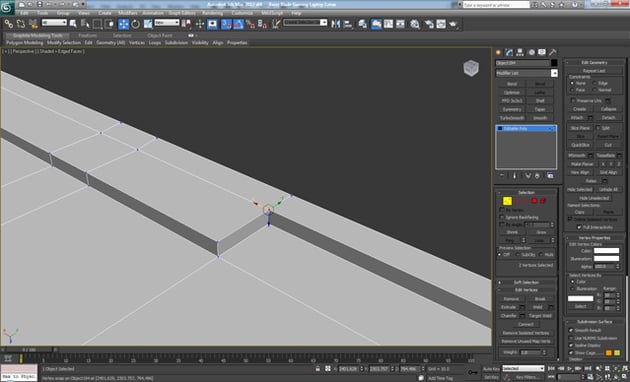Open the key mode Selected dropdown
This screenshot has height=382, width=630.
[x=524, y=368]
